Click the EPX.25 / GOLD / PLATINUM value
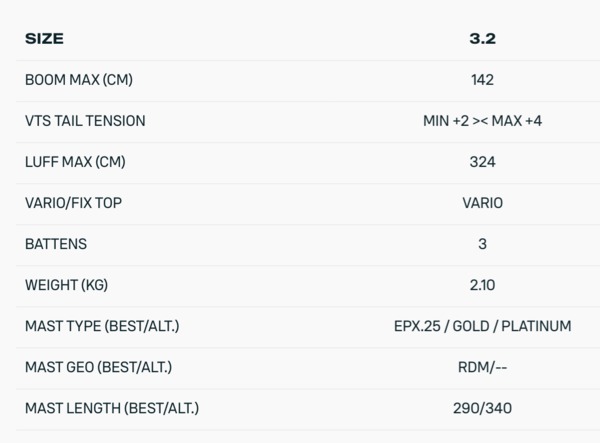Viewport: 600px width, 443px height. [x=482, y=326]
